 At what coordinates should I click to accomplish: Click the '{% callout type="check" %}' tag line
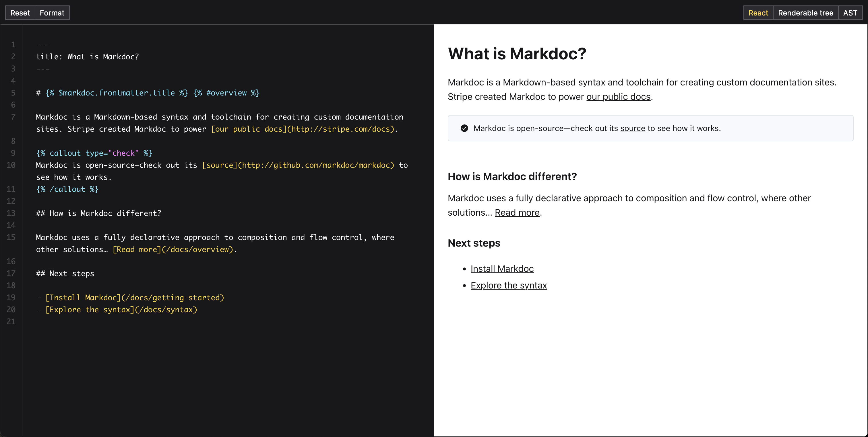pyautogui.click(x=94, y=153)
